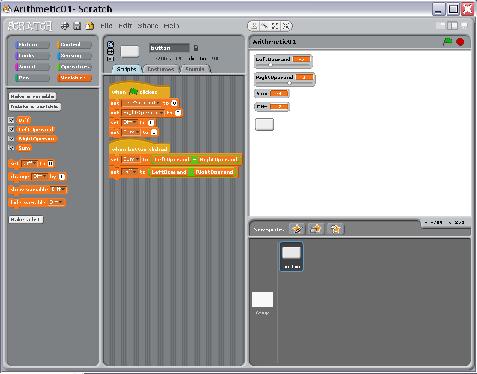Toggle the Sum variable checkbox
This screenshot has width=477, height=374.
pos(11,148)
